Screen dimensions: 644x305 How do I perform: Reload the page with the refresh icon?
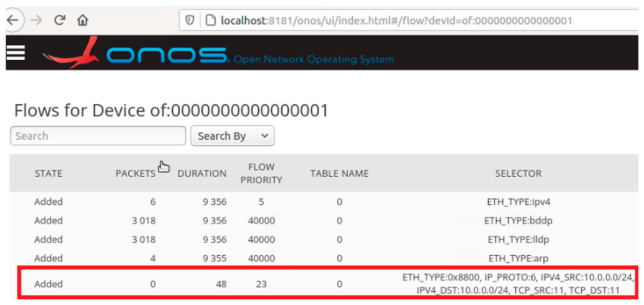coord(60,20)
